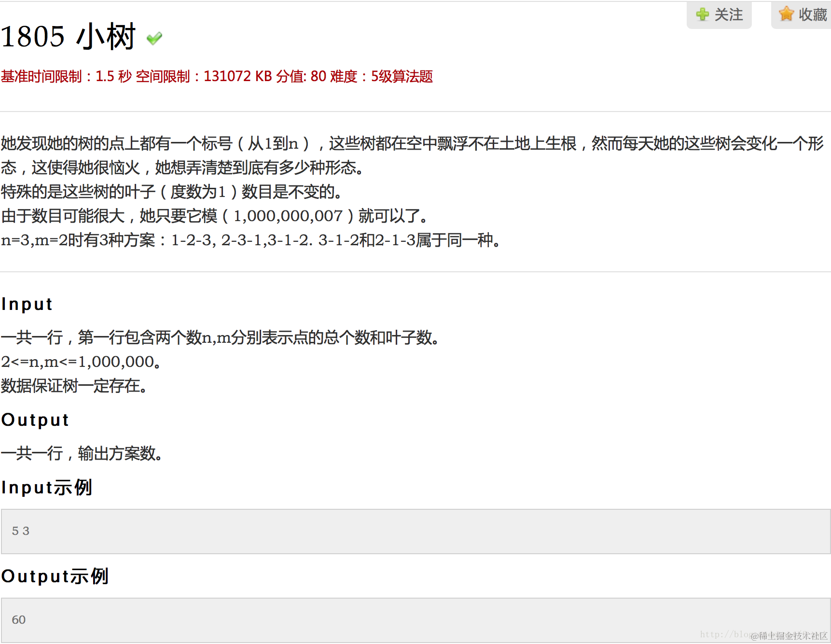Click the line 特殊的是这些树的叶子

(x=172, y=192)
